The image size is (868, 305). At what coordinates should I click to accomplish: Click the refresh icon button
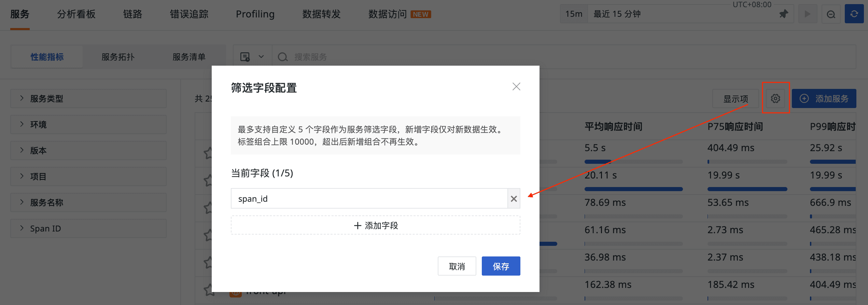[854, 14]
